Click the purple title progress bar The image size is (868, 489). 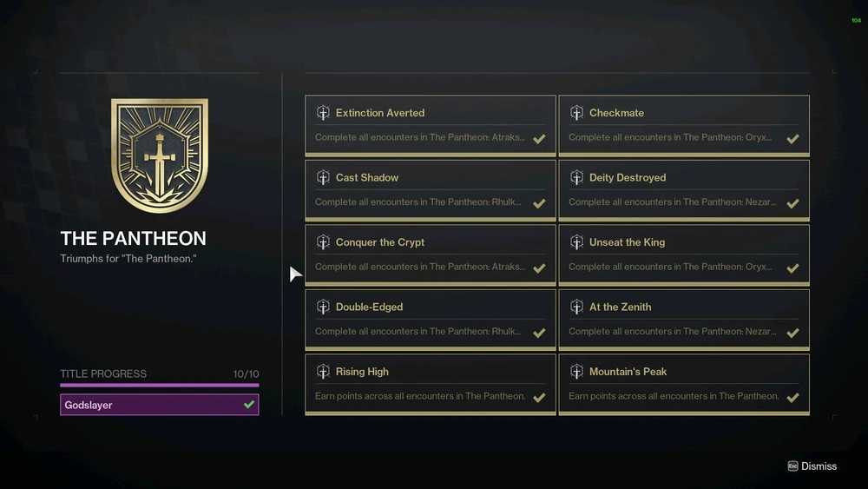(160, 385)
